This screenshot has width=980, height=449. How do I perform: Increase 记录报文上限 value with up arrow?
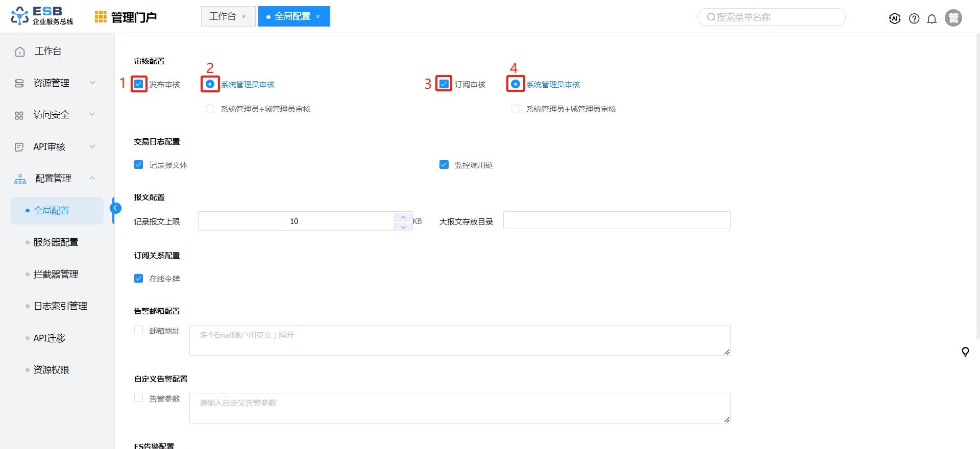tap(403, 217)
